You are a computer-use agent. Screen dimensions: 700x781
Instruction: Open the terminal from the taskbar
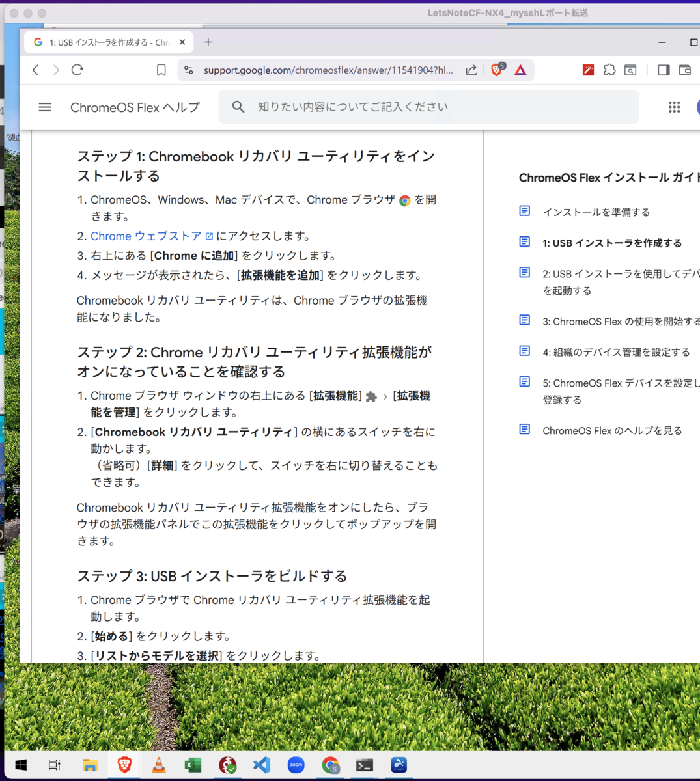(365, 765)
